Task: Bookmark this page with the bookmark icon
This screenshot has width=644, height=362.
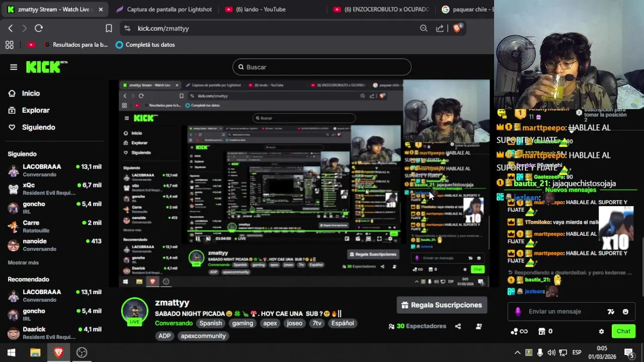Action: coord(109,28)
